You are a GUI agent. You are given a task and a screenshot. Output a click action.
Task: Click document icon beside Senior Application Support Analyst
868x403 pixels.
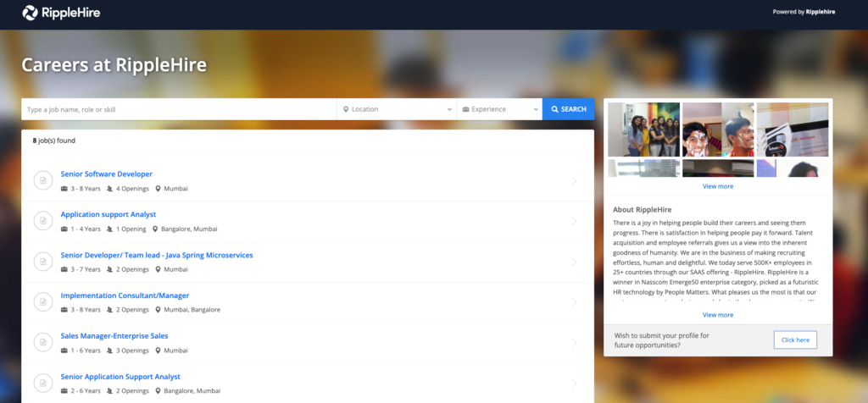43,383
